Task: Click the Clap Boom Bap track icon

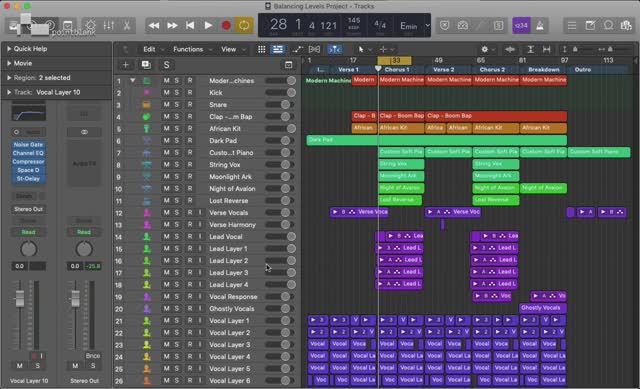Action: click(146, 117)
